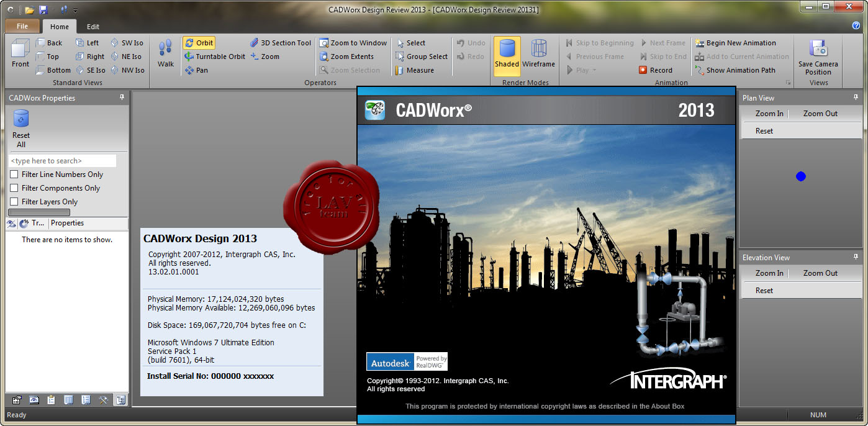Switch to the Top view

tap(47, 57)
